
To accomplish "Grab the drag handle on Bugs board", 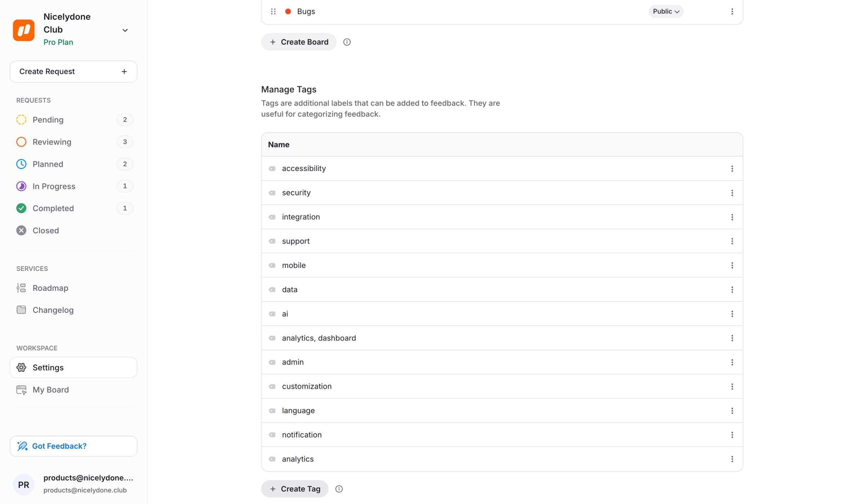I will pyautogui.click(x=273, y=11).
